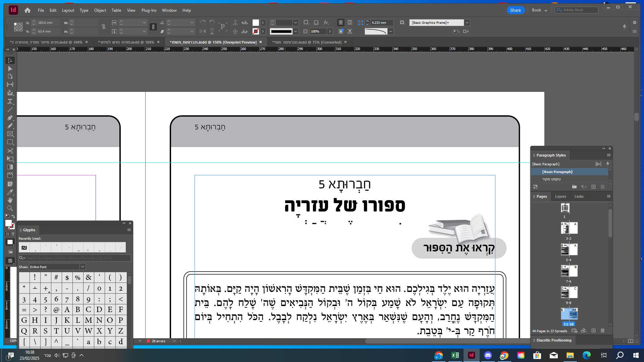Click the Rectangle Frame tool

[x=10, y=134]
